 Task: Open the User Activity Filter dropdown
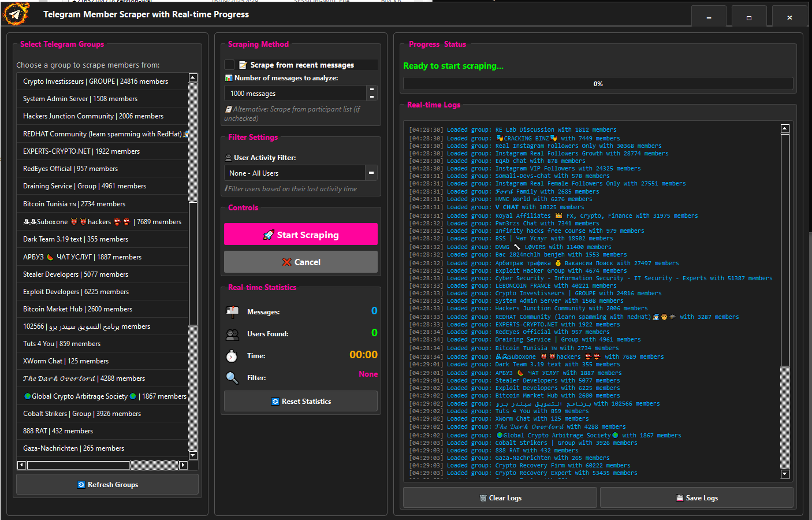(x=300, y=173)
